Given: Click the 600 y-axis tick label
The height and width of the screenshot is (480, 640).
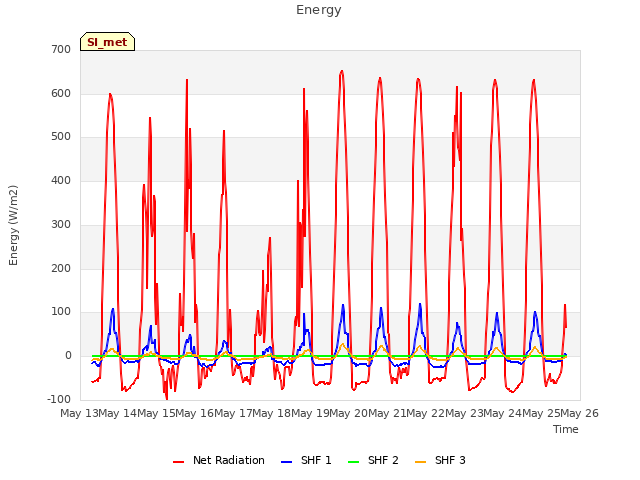Looking at the screenshot, I should [61, 93].
